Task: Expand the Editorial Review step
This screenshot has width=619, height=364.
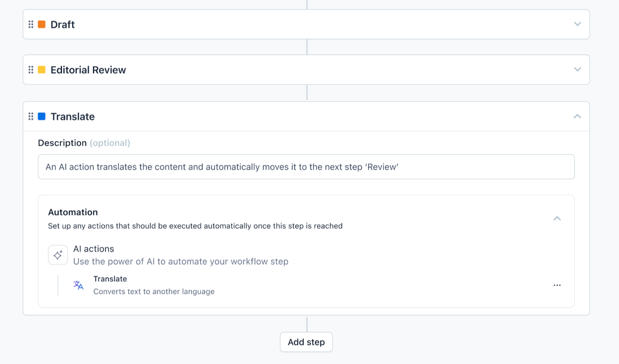Action: (577, 69)
